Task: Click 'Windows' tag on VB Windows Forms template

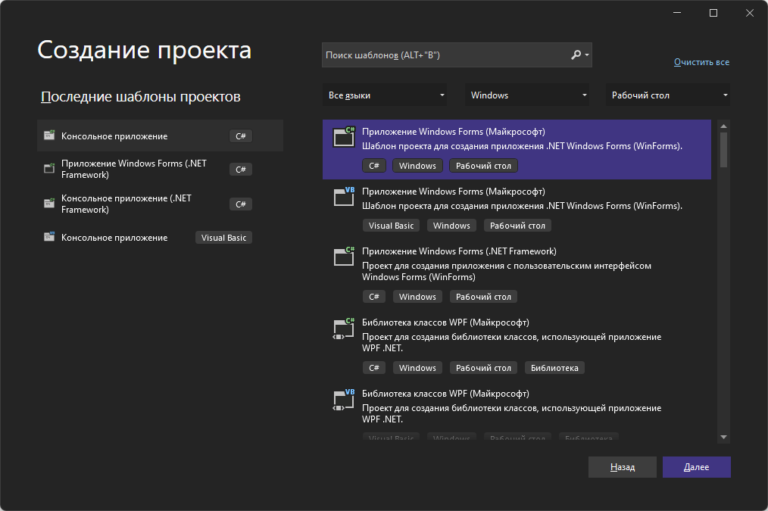Action: (x=452, y=225)
